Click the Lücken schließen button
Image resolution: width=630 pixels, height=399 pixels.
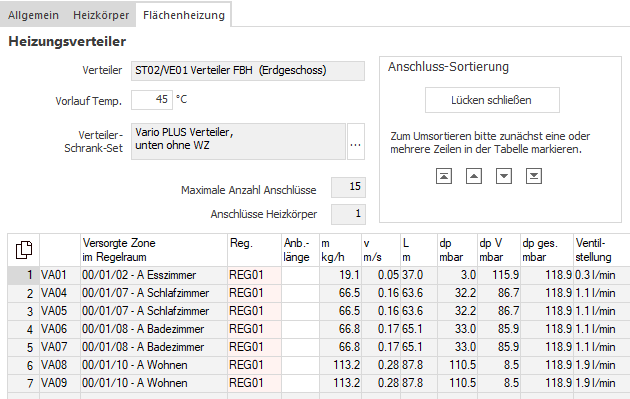point(492,100)
